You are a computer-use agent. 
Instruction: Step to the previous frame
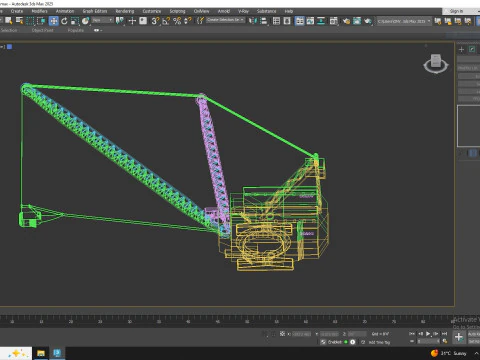(420, 333)
